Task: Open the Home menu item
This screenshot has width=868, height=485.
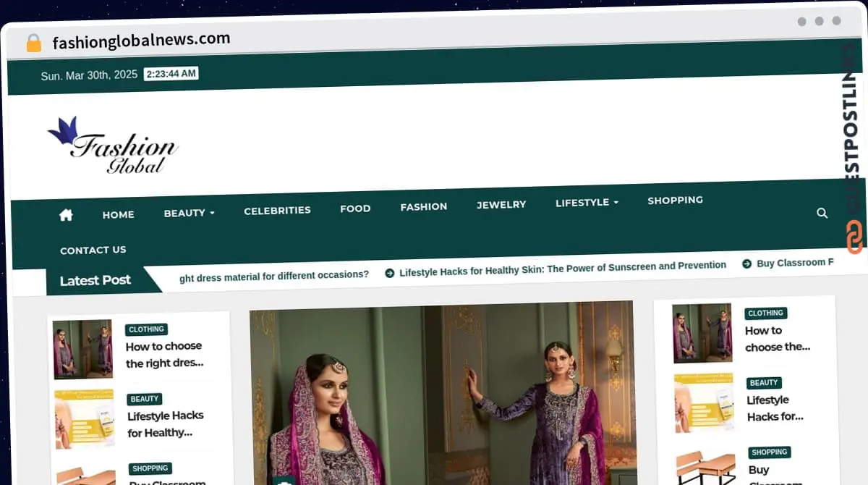Action: click(x=119, y=215)
